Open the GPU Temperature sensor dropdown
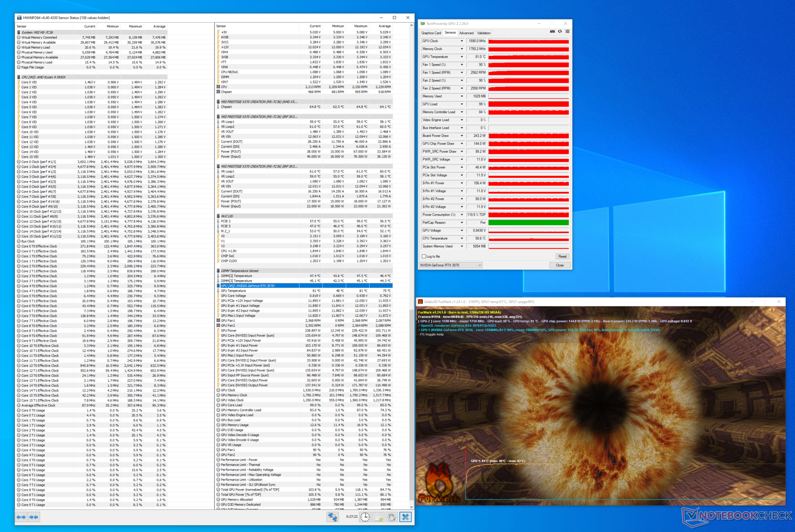This screenshot has height=532, width=795. tap(462, 57)
